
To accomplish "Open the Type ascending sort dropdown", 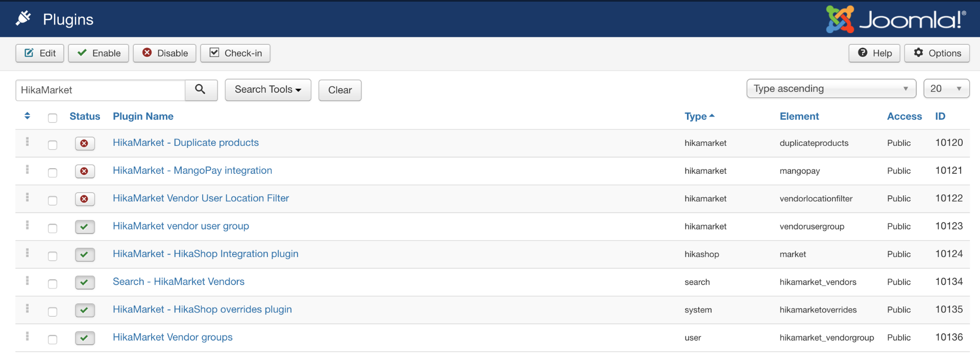I will pos(831,89).
